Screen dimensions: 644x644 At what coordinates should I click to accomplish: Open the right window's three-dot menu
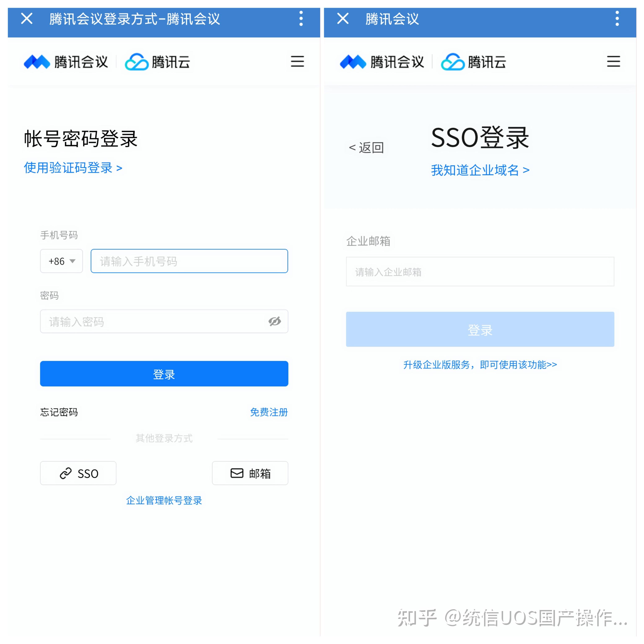click(617, 19)
